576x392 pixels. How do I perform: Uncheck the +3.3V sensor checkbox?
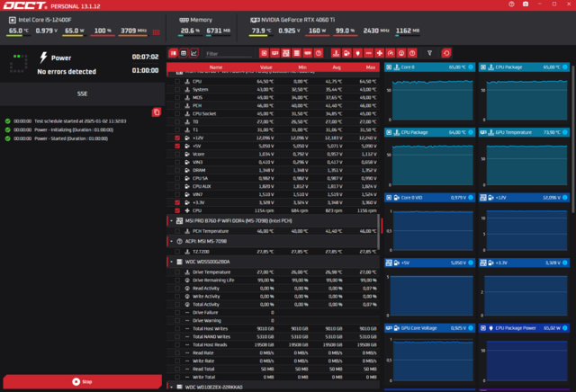(177, 203)
